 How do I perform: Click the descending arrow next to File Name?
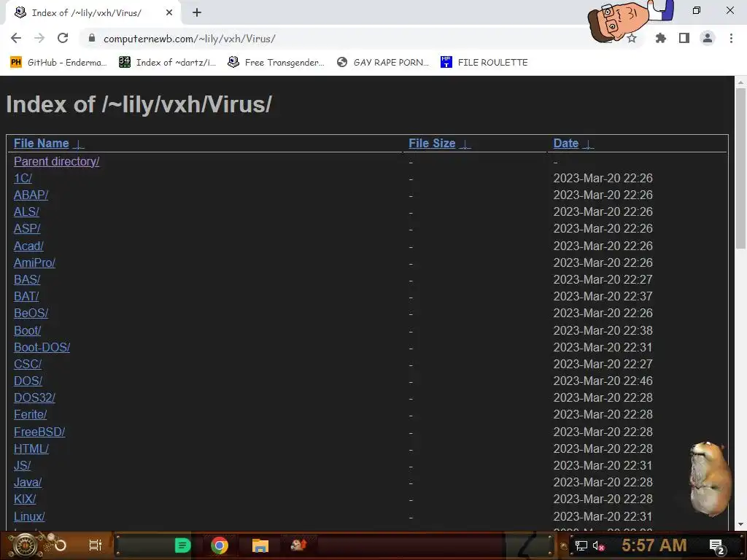coord(79,144)
